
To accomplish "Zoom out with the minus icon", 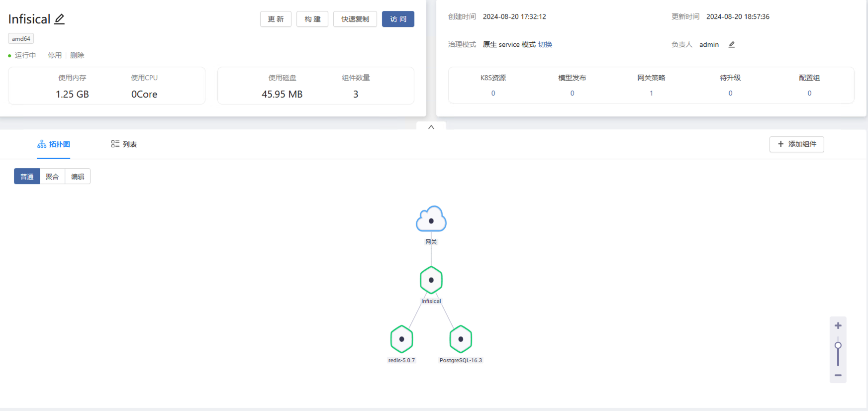I will [x=838, y=375].
